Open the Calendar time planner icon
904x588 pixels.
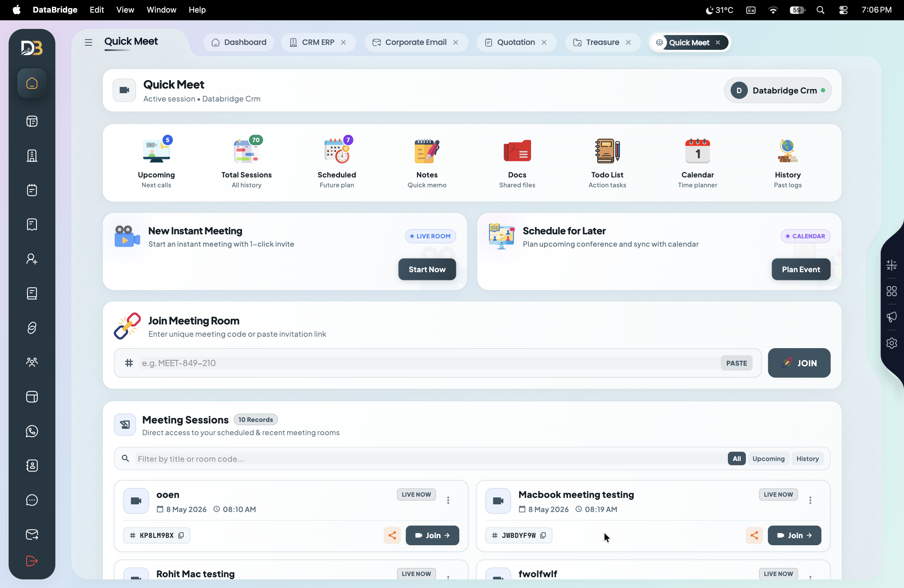click(x=697, y=151)
